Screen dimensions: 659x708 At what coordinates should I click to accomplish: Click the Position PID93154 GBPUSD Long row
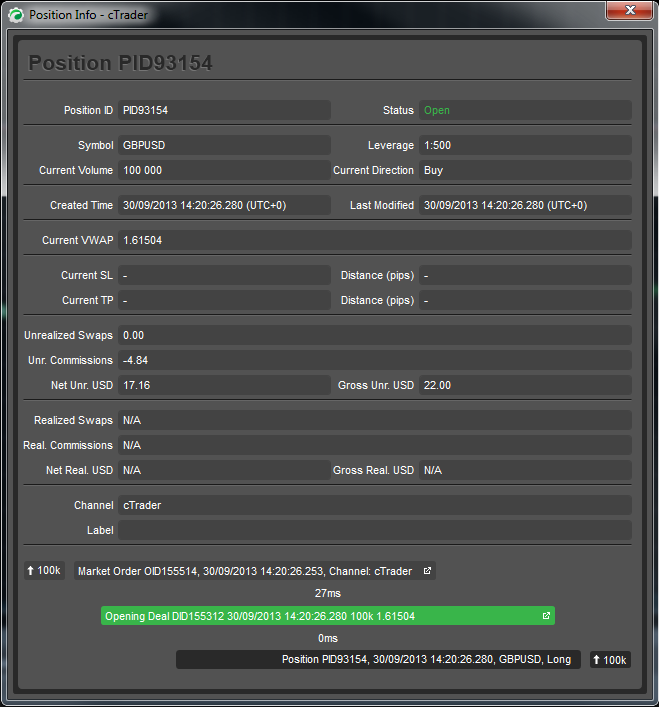pos(379,660)
